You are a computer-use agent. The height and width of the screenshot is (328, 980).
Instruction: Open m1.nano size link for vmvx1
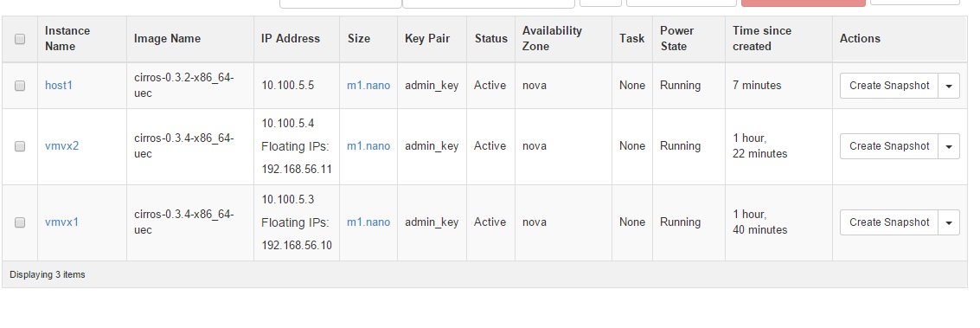[x=368, y=222]
